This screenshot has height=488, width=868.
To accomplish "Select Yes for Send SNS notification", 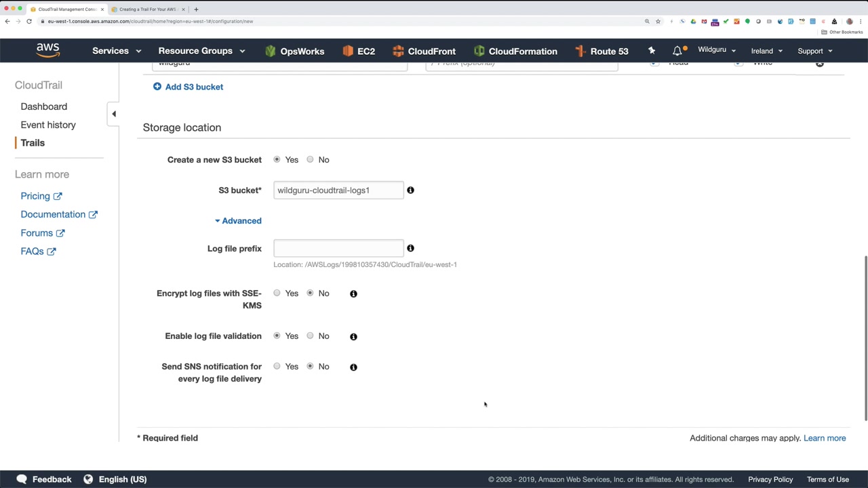I will tap(277, 366).
